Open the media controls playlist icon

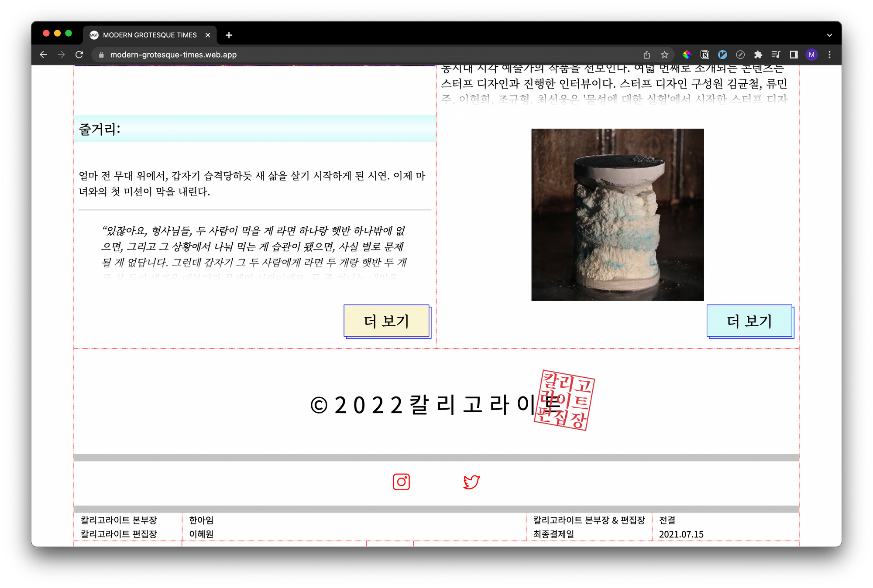(x=776, y=55)
